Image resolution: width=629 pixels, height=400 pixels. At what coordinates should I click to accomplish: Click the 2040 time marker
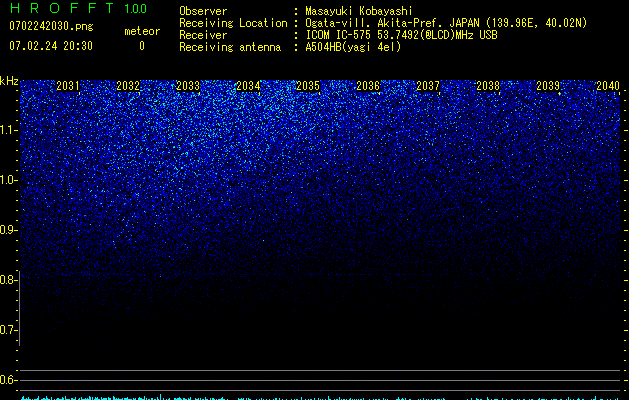coord(608,86)
